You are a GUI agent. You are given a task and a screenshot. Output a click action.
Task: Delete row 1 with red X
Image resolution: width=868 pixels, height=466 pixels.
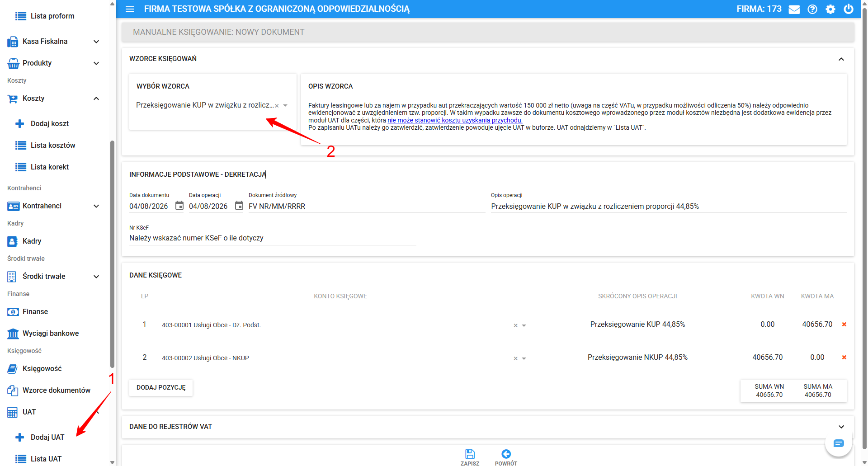tap(844, 325)
